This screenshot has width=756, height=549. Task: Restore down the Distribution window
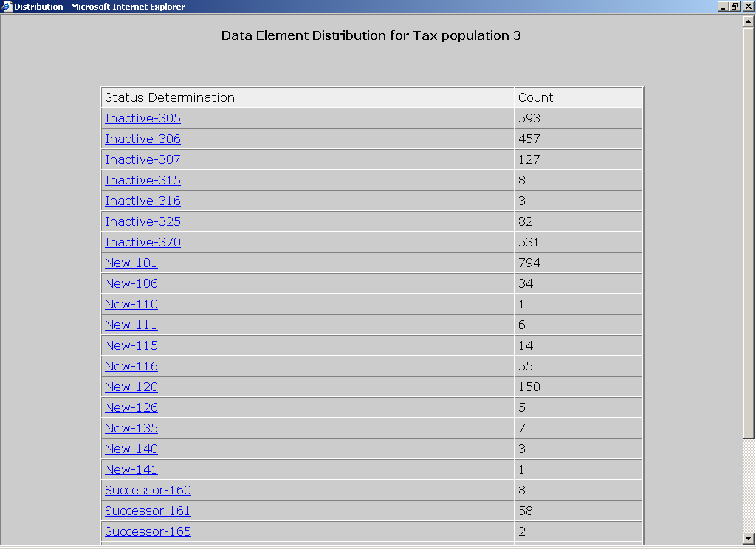tap(735, 7)
